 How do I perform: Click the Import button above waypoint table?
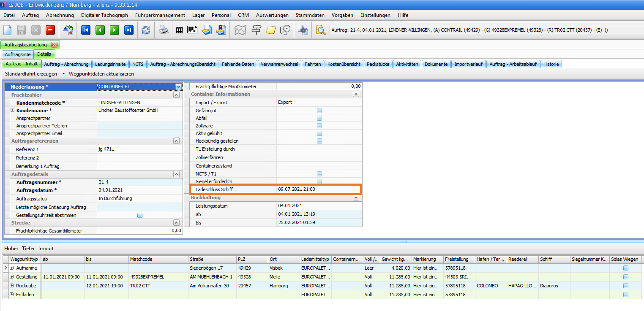coord(46,249)
